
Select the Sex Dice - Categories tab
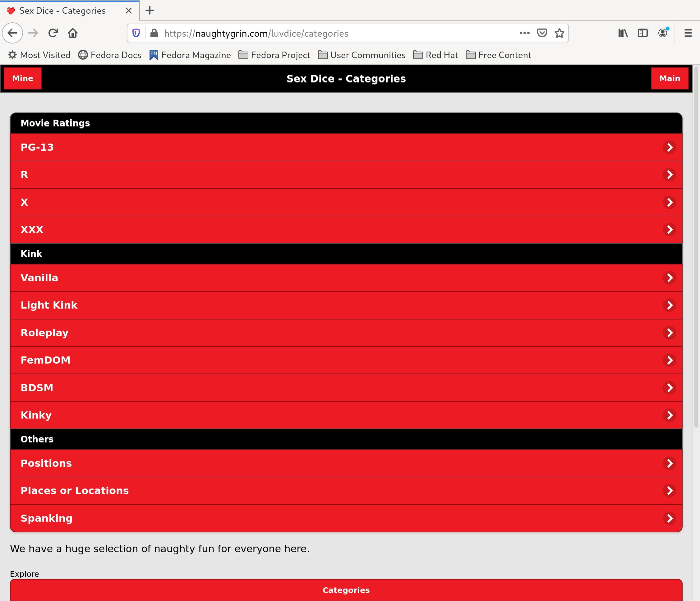pyautogui.click(x=62, y=11)
